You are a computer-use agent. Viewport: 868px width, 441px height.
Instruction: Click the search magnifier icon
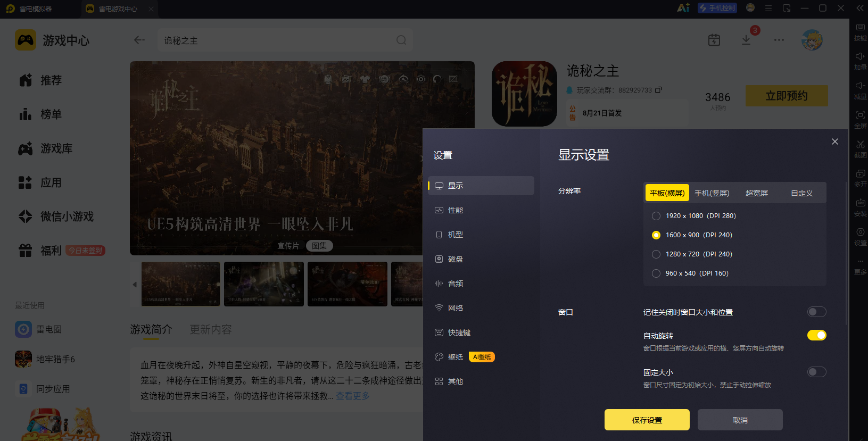tap(401, 40)
